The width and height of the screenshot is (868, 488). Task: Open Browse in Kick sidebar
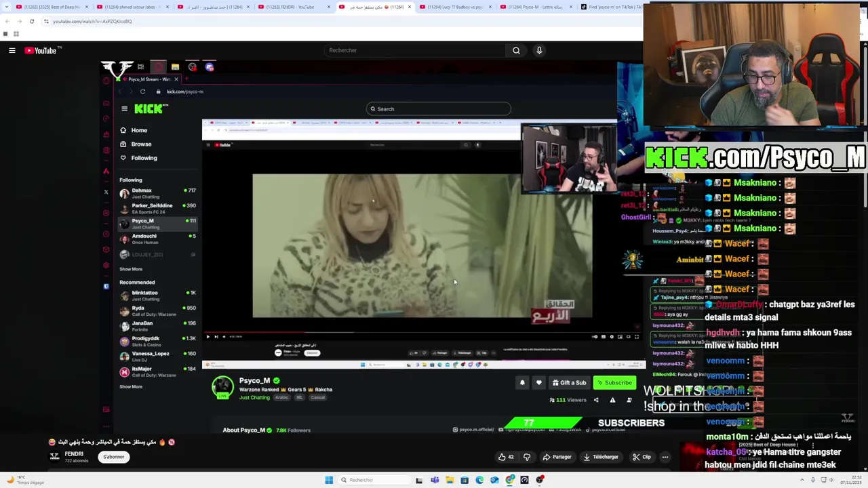(x=141, y=144)
